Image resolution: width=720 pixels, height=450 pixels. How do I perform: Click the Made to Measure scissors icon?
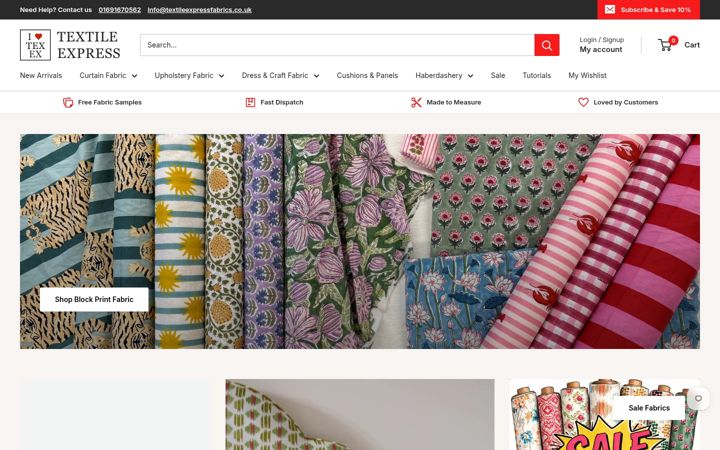pyautogui.click(x=416, y=102)
